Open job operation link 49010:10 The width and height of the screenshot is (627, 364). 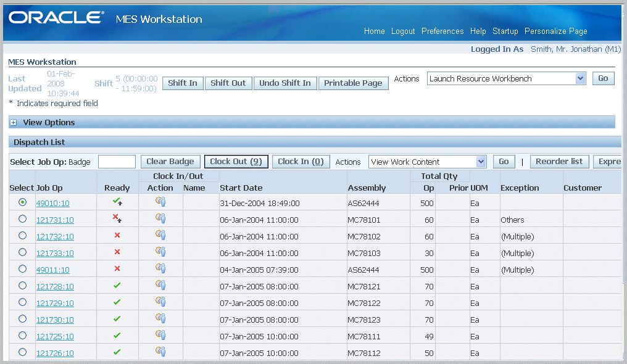click(x=53, y=204)
